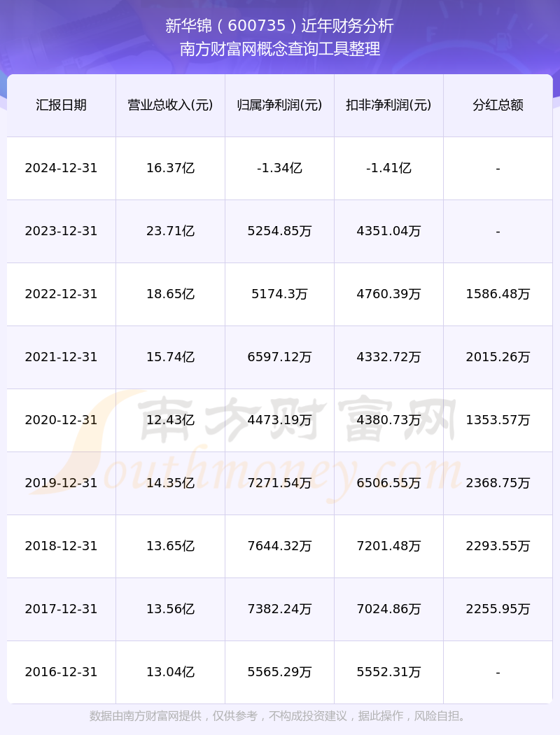Click the 分红总额 column header
The height and width of the screenshot is (735, 560).
click(498, 105)
